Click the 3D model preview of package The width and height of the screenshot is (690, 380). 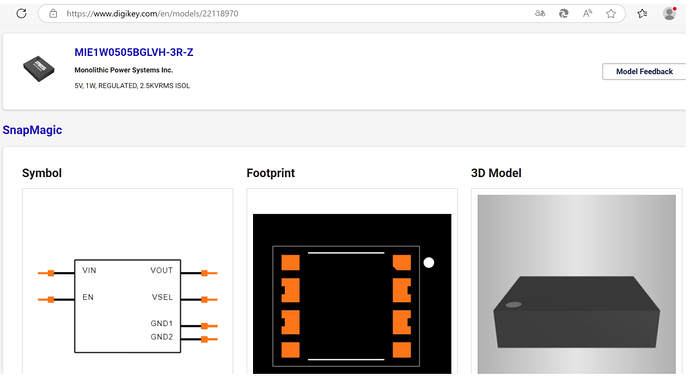[x=576, y=284]
